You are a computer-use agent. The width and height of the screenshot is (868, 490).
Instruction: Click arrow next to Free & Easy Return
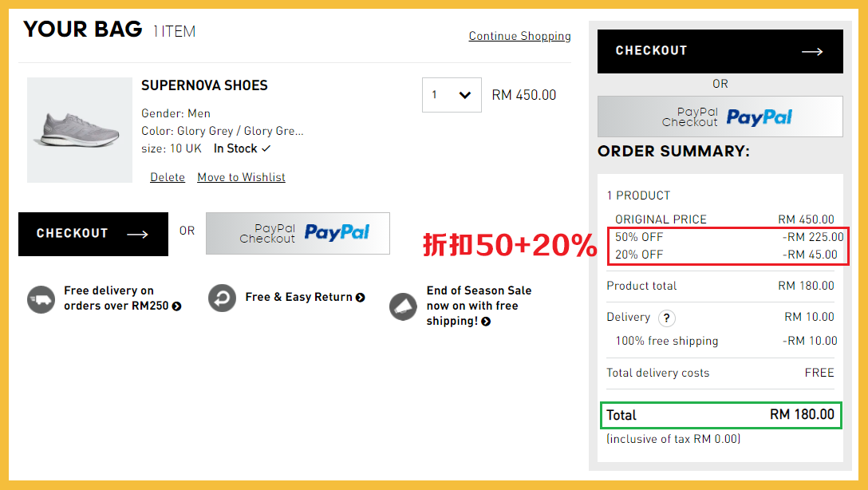[361, 298]
